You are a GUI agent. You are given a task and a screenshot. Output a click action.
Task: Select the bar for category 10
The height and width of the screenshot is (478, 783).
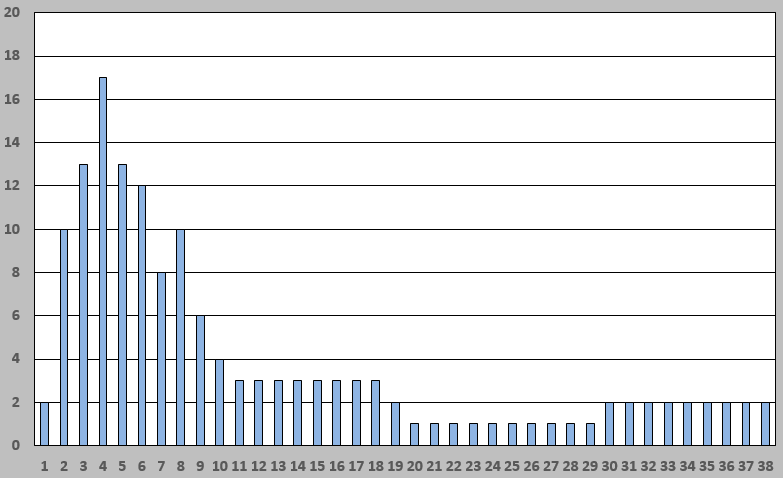[220, 402]
